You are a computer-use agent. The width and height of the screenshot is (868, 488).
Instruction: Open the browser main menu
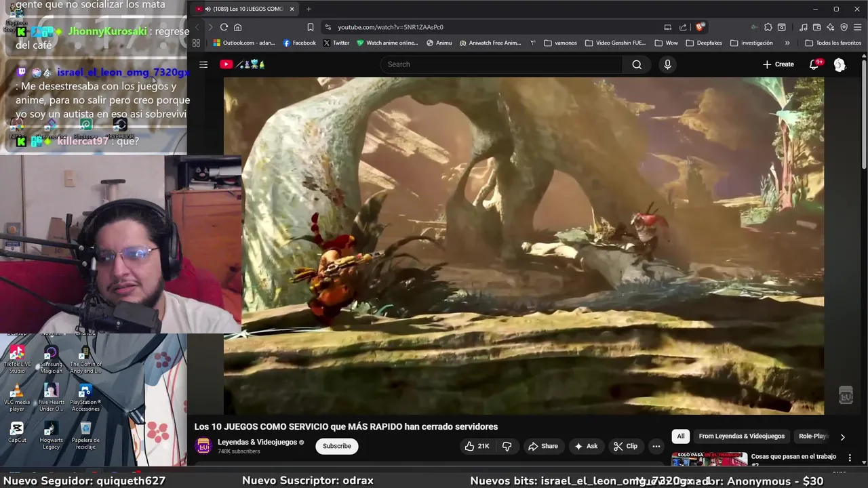point(858,27)
